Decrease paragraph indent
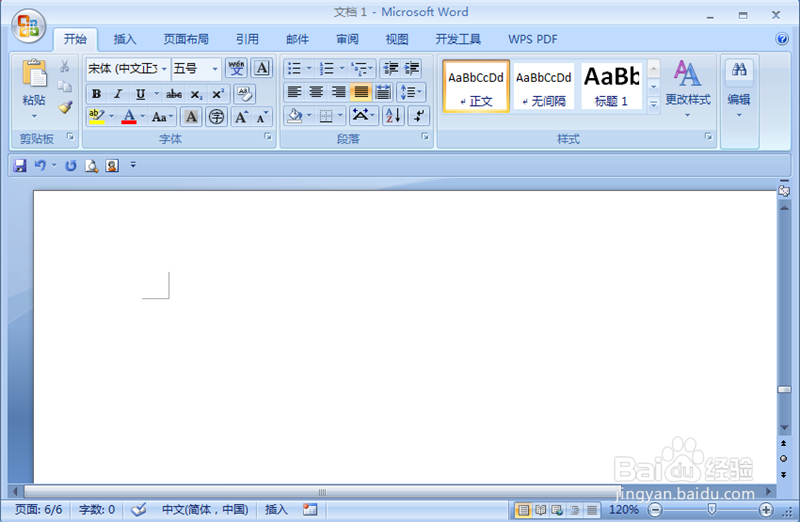Screen dimensions: 800x522 391,68
